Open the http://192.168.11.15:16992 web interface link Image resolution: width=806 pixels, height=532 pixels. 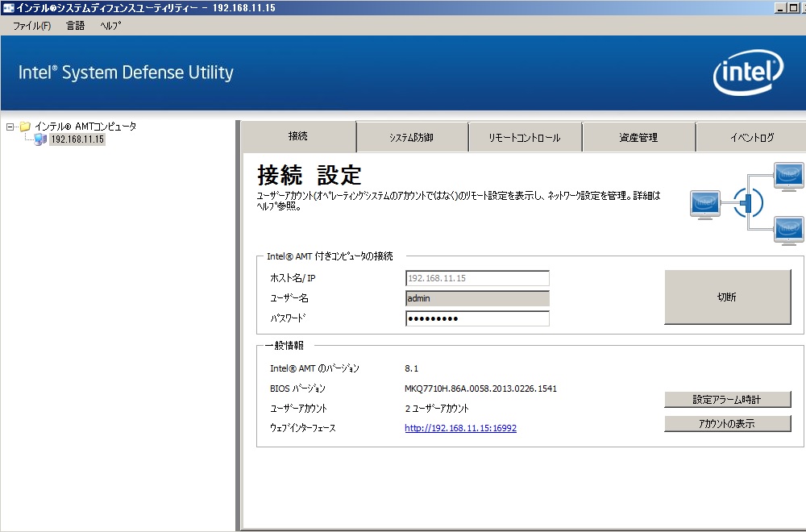click(x=460, y=428)
